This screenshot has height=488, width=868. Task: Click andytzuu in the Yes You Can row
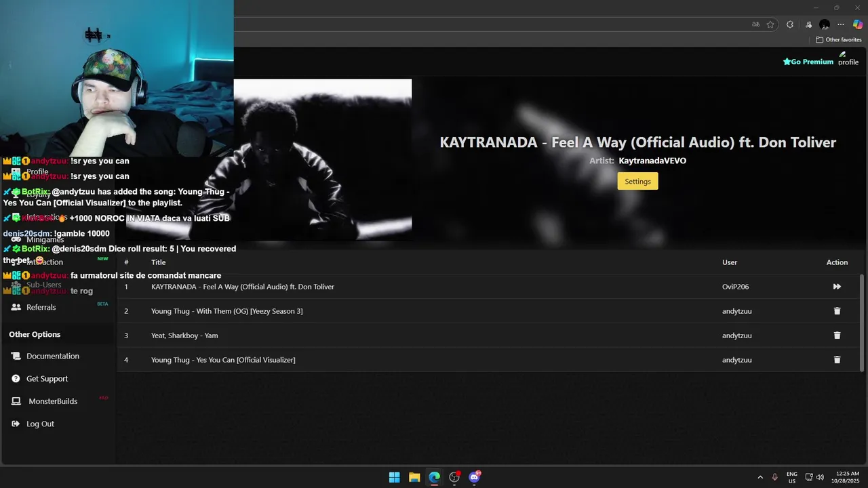(x=737, y=360)
